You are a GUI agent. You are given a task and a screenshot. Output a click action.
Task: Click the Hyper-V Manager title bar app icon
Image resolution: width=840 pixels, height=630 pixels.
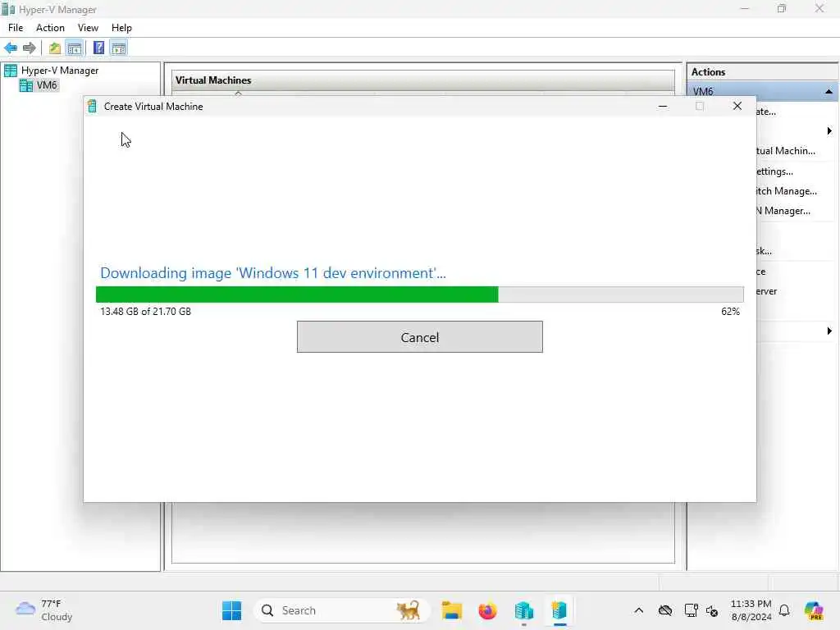(x=7, y=9)
